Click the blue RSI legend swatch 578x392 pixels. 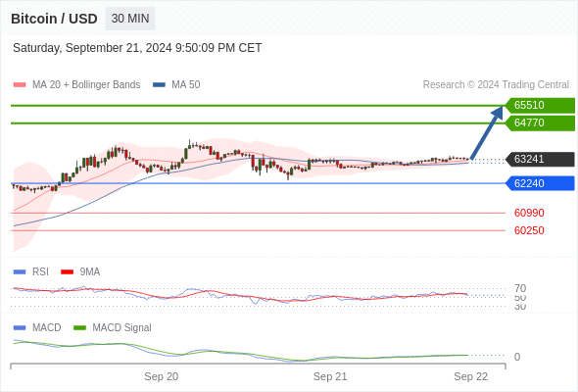pos(20,272)
